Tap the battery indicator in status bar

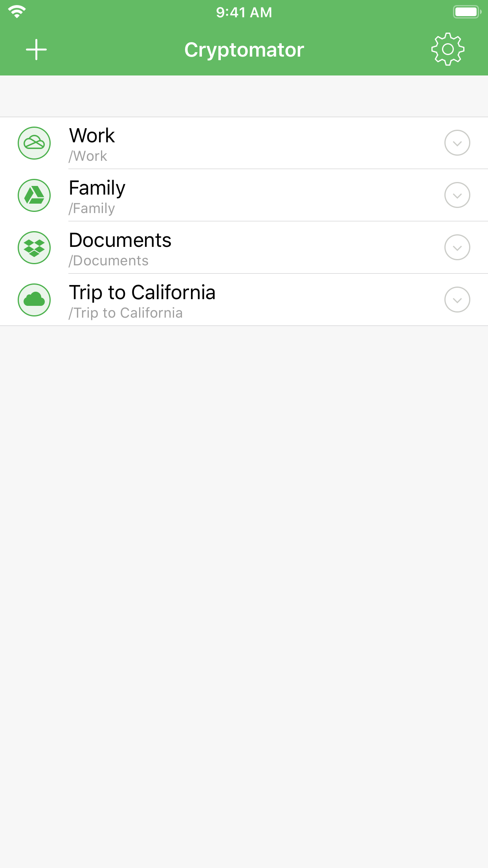click(466, 12)
